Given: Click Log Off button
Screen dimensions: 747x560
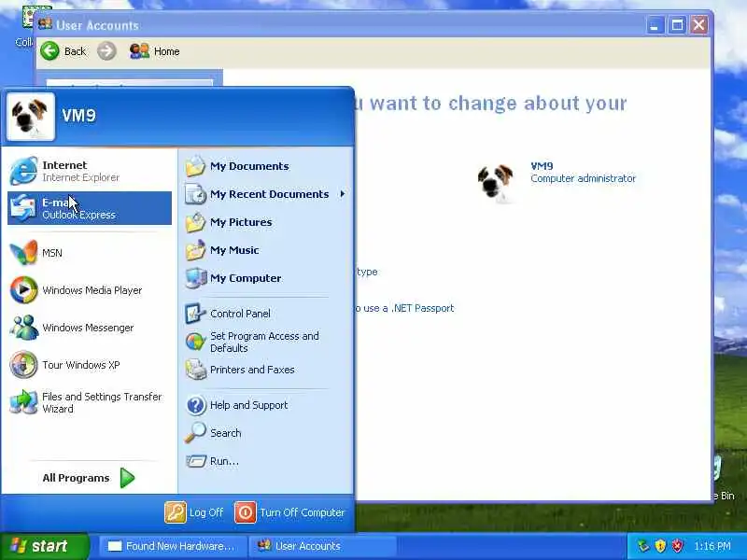Looking at the screenshot, I should tap(194, 512).
